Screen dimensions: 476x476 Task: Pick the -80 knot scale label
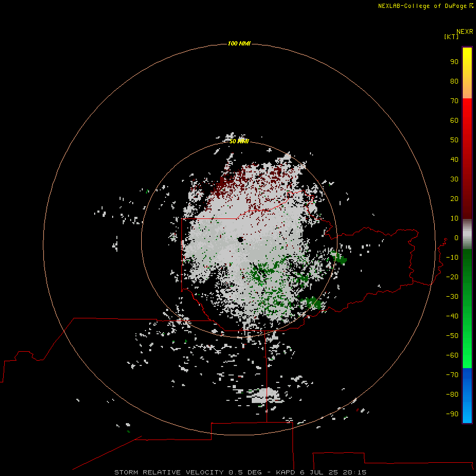452,395
